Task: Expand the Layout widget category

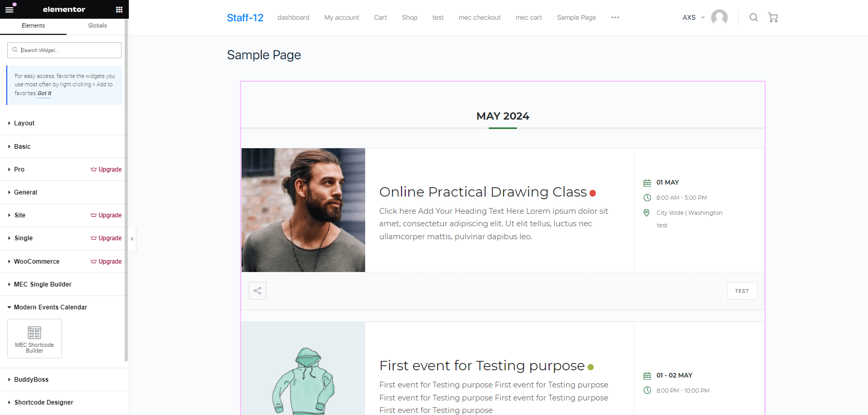Action: 24,123
